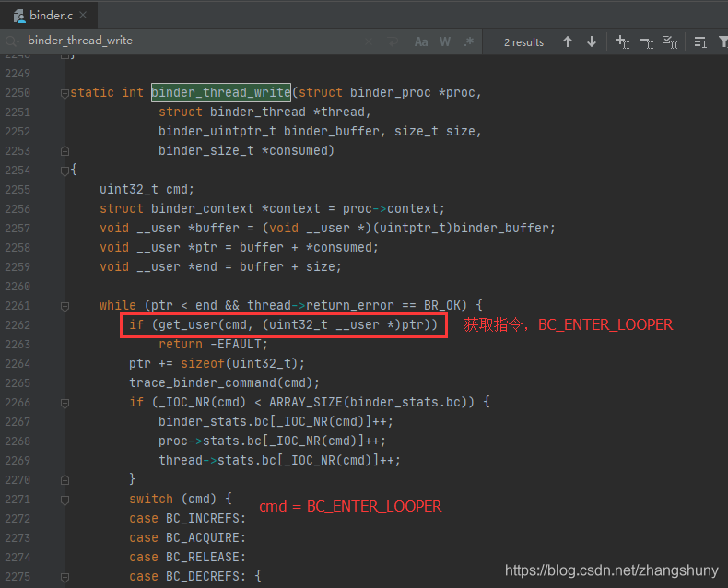Viewport: 728px width, 588px height.
Task: Collapse binder_thread_write signature at line 2250
Action: [65, 93]
